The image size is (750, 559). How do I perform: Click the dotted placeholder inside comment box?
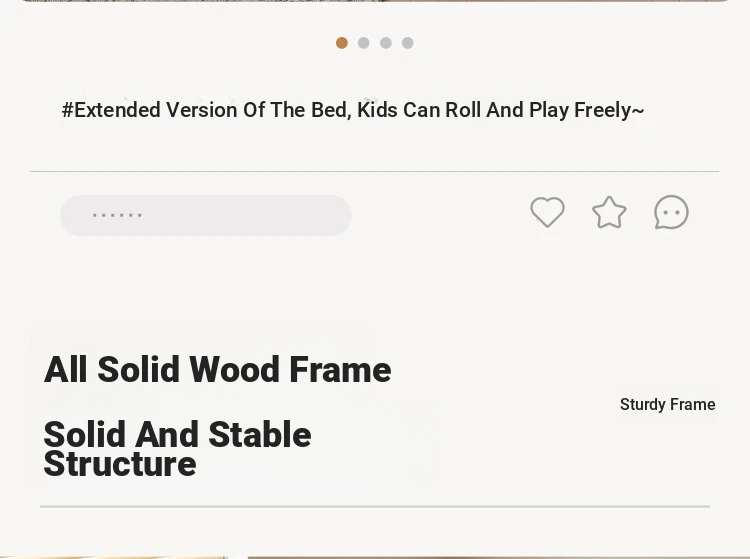(x=117, y=215)
